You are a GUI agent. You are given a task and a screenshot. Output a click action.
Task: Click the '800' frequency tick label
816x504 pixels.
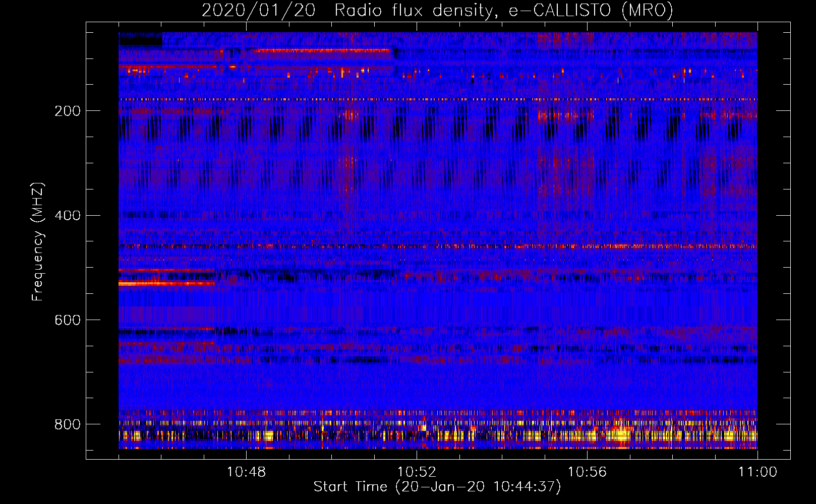point(67,424)
